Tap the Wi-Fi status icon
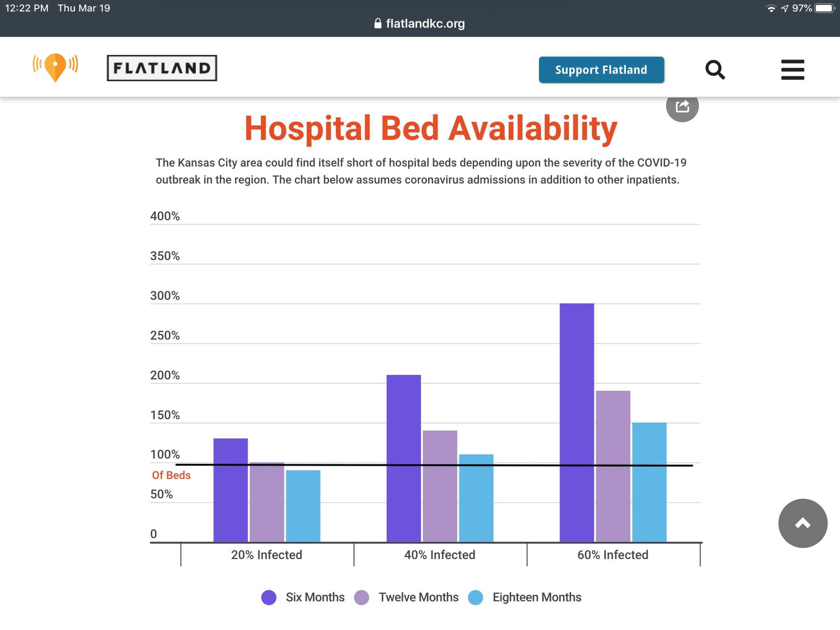The image size is (840, 630). tap(772, 8)
